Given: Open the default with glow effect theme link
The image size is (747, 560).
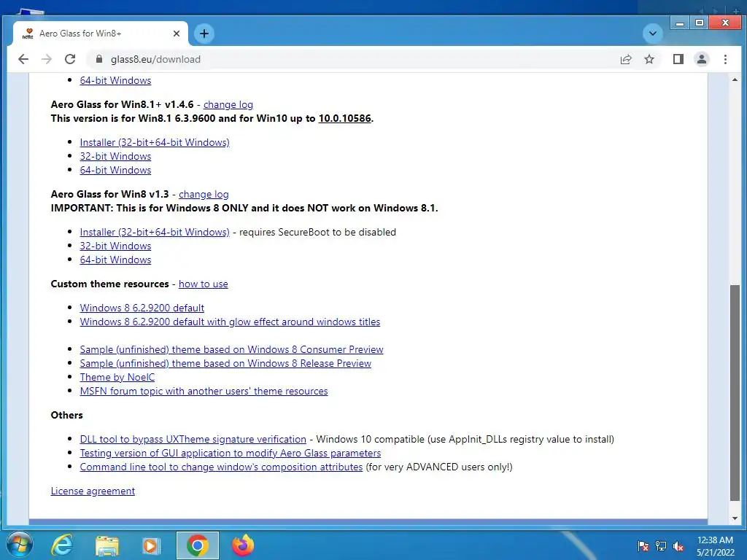Looking at the screenshot, I should coord(230,322).
